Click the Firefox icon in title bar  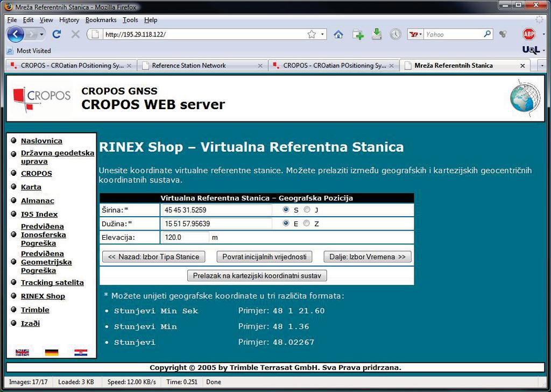click(x=9, y=6)
